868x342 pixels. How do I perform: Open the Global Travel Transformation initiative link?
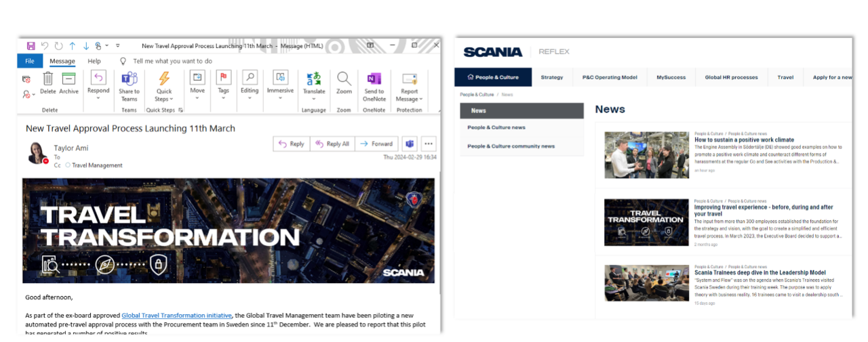tap(177, 315)
